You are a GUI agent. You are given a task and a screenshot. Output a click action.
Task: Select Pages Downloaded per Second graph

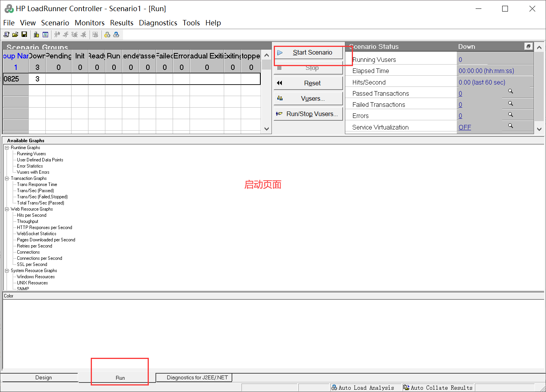point(46,240)
